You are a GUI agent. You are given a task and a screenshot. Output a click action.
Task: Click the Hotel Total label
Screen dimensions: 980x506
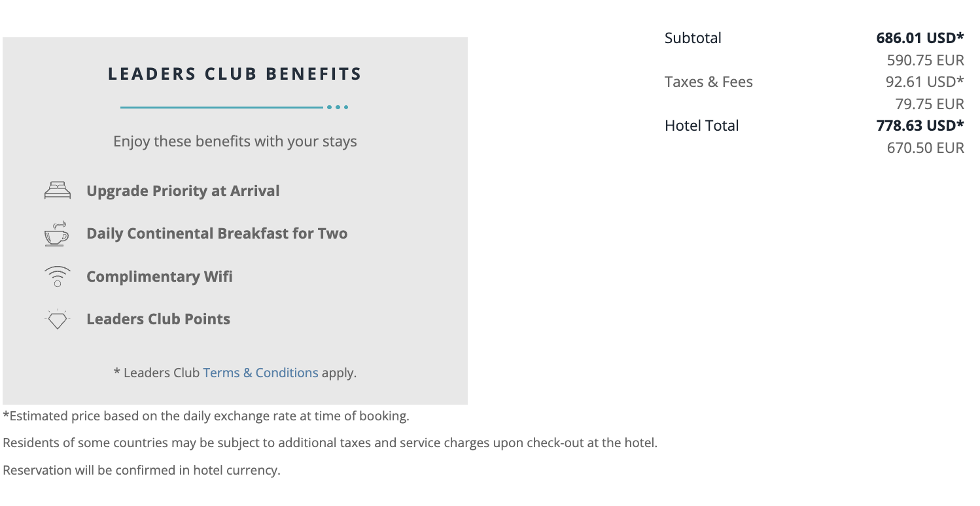tap(701, 126)
